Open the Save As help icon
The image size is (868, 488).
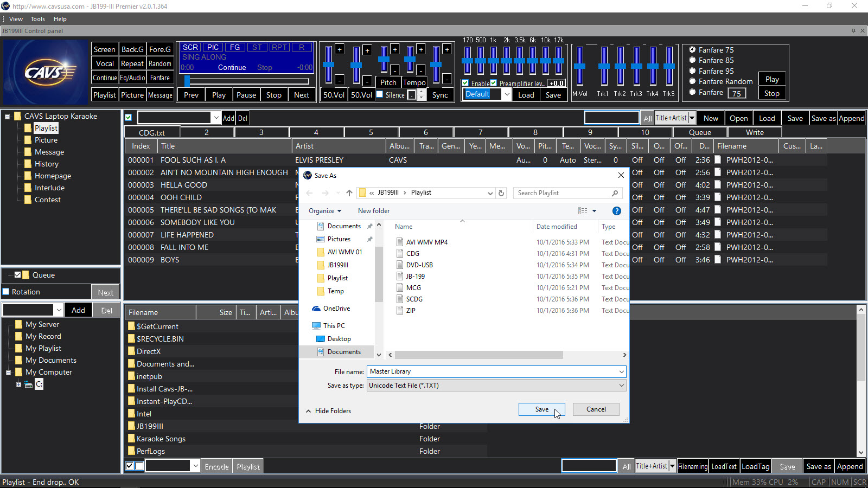pos(616,211)
